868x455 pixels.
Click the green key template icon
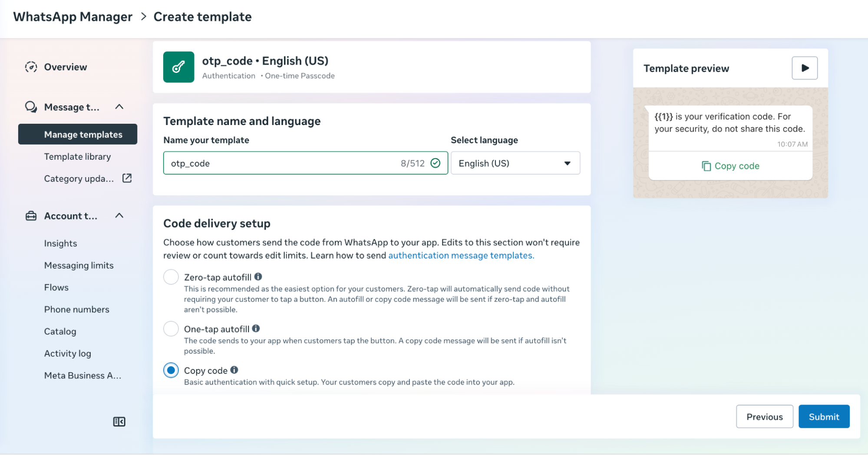(x=178, y=67)
